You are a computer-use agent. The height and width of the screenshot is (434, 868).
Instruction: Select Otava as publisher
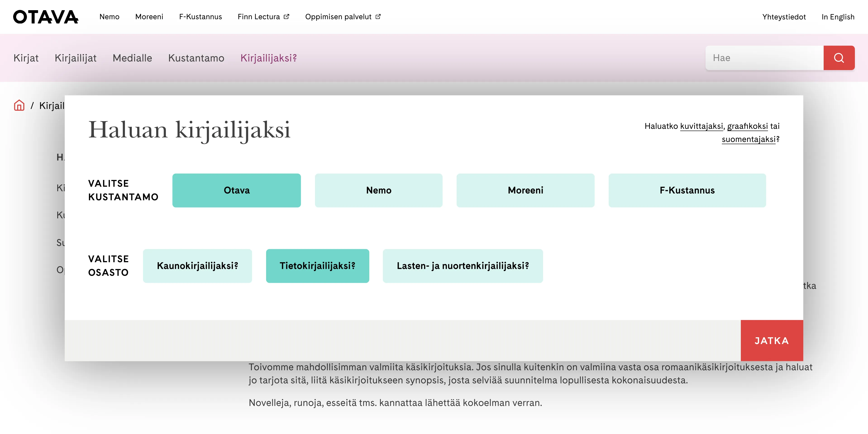pyautogui.click(x=236, y=190)
